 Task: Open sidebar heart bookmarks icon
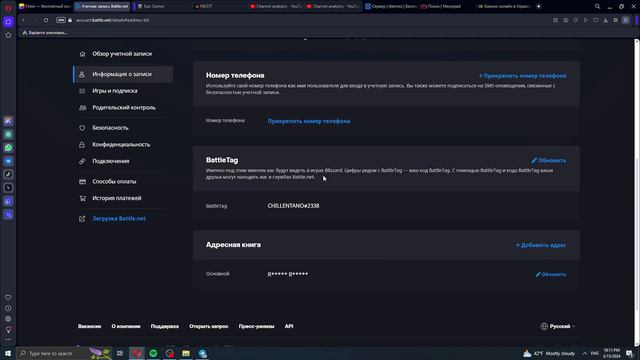point(8,298)
